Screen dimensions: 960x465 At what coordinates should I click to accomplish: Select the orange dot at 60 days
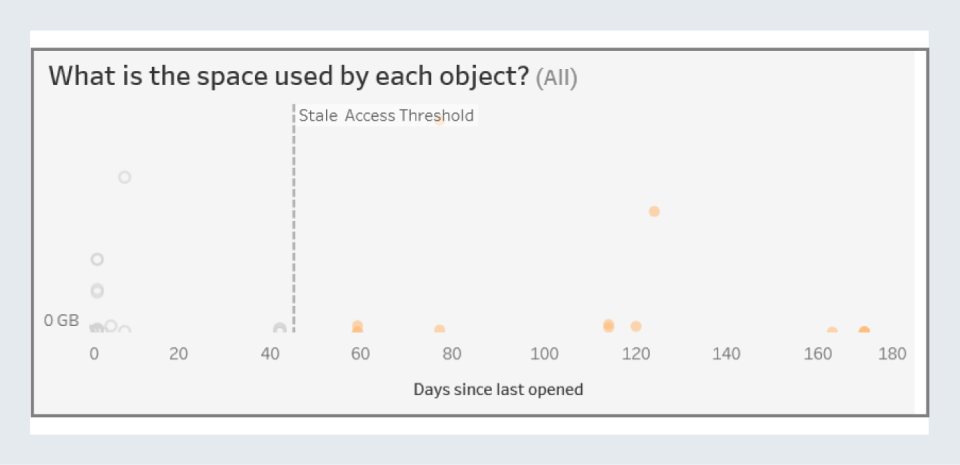coord(357,327)
